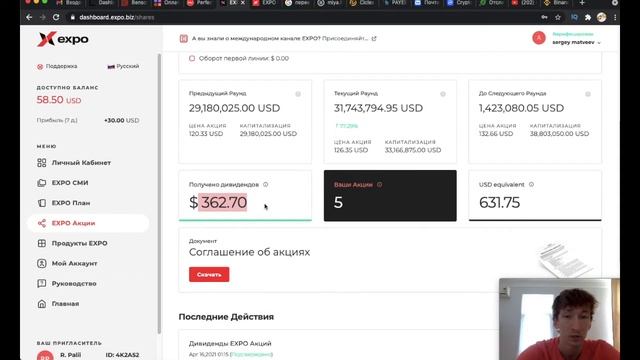Screen dimensions: 640x360
Task: Open Руководство menu item
Action: click(88, 283)
